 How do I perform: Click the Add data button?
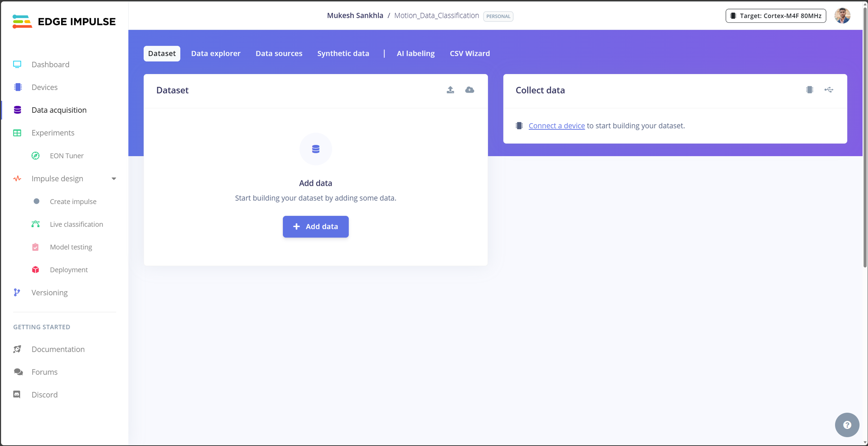pyautogui.click(x=315, y=227)
